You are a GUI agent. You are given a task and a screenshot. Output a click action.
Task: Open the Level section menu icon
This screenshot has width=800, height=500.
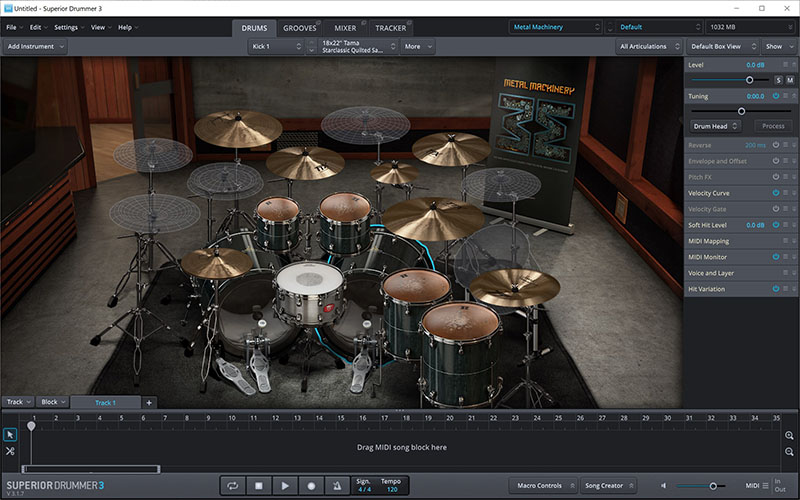click(785, 65)
